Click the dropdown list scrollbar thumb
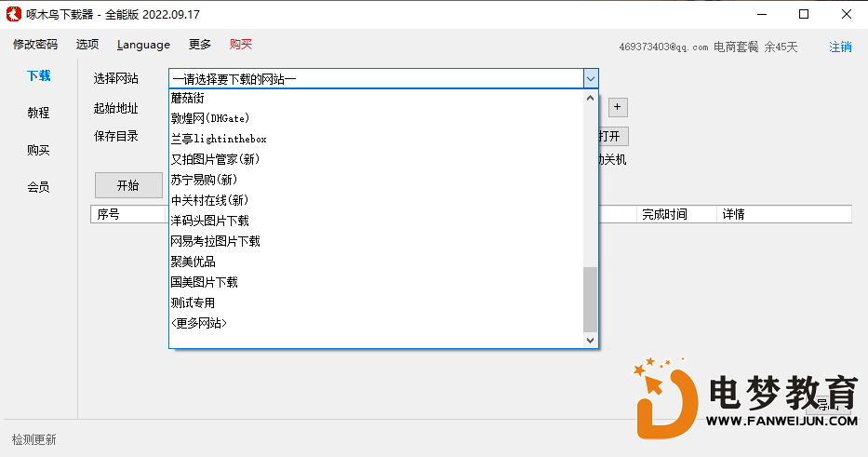The image size is (868, 457). (590, 299)
